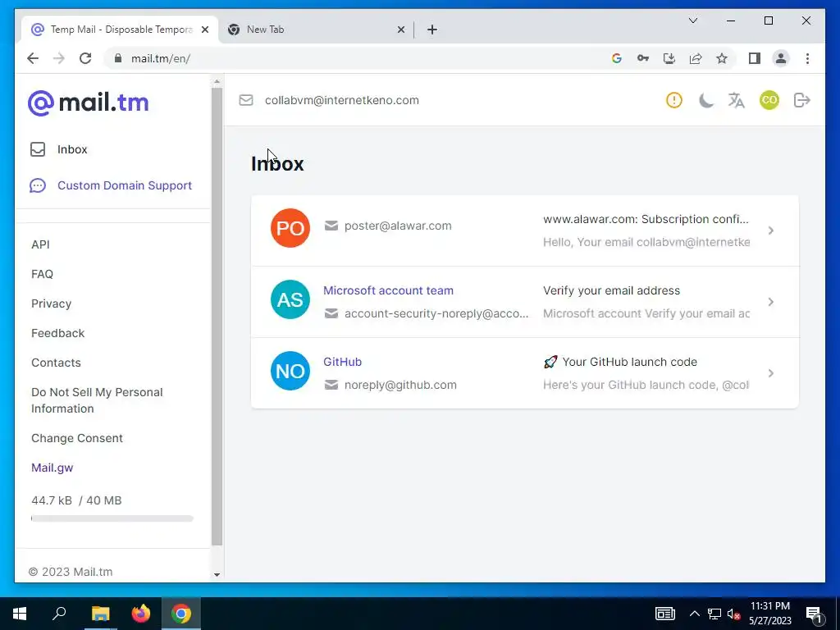Open the language translation icon

pyautogui.click(x=736, y=100)
